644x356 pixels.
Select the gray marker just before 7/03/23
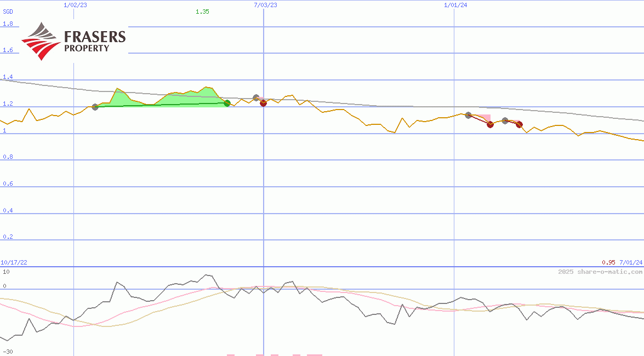click(256, 97)
